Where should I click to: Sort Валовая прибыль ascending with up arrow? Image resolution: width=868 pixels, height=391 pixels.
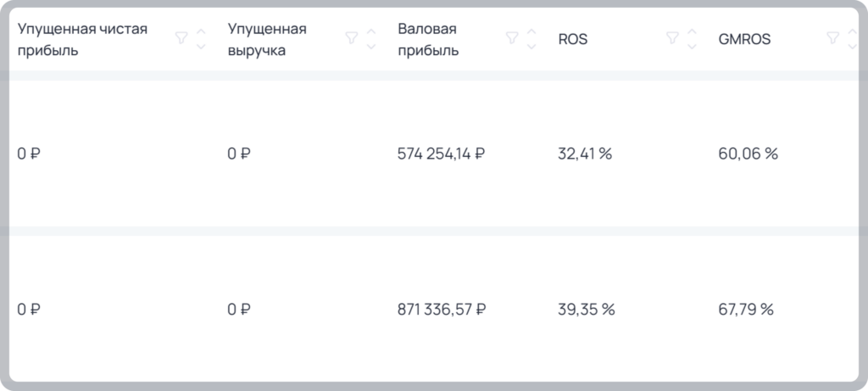[531, 31]
